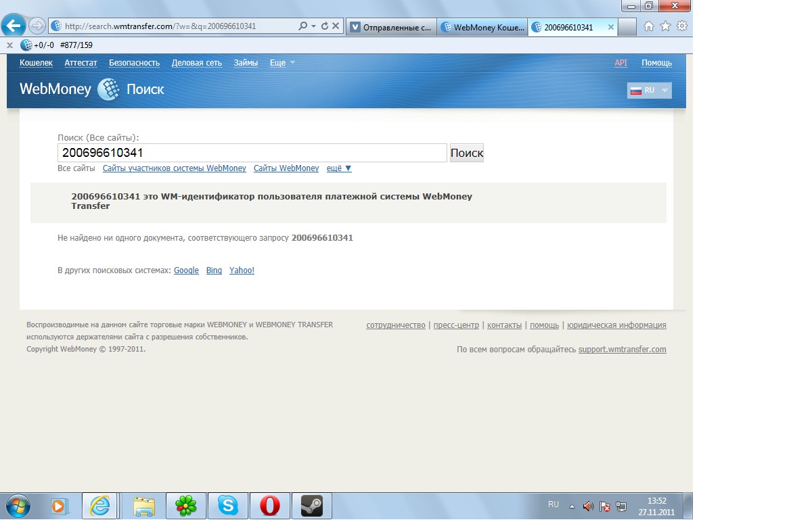This screenshot has width=812, height=522.
Task: Click the WebMoney globe icon in toolbar
Action: (26, 45)
